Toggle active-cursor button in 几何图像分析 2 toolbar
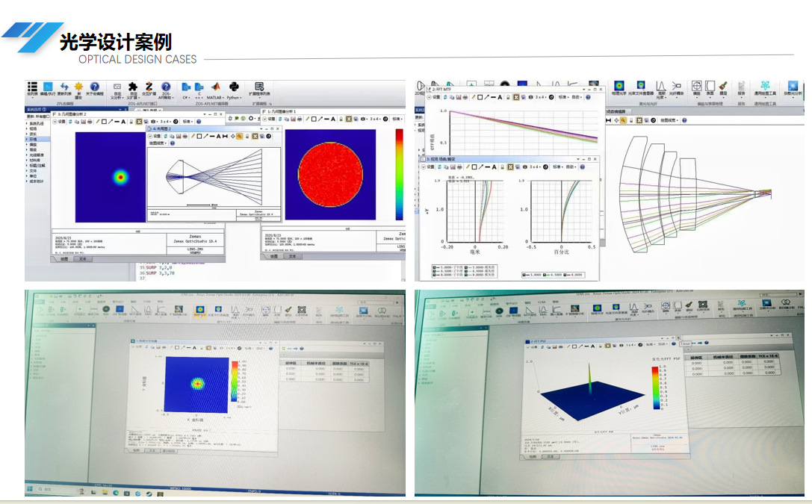Image resolution: width=812 pixels, height=504 pixels. tap(139, 122)
